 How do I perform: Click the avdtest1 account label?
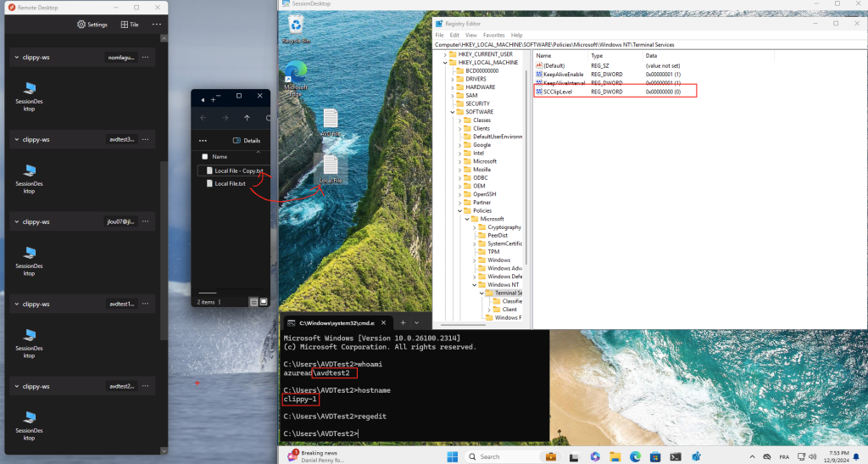[x=121, y=304]
